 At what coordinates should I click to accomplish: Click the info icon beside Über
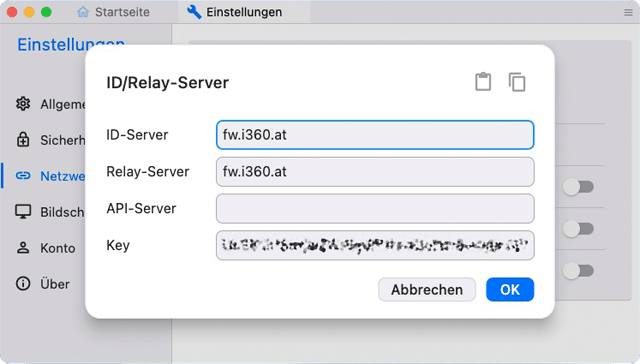coord(23,284)
